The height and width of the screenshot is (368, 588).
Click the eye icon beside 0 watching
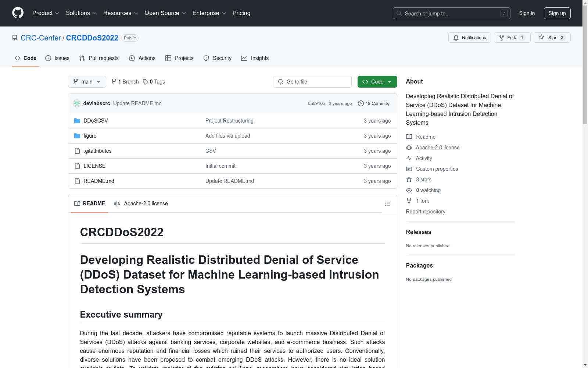point(409,190)
